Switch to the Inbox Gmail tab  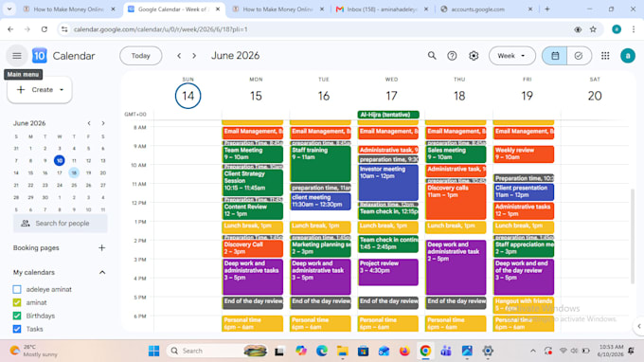tap(382, 9)
